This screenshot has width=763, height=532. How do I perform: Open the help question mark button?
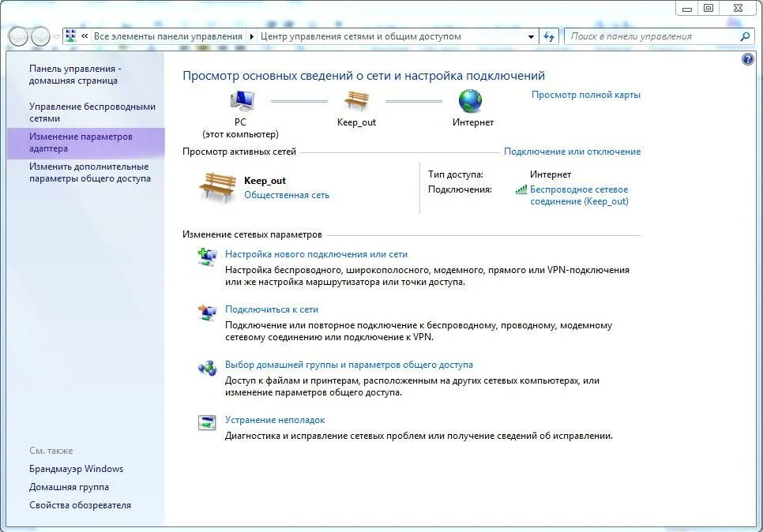tap(747, 59)
